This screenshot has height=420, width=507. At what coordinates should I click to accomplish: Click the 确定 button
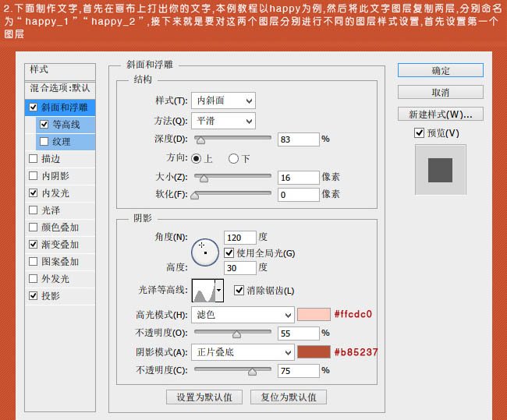click(x=441, y=70)
